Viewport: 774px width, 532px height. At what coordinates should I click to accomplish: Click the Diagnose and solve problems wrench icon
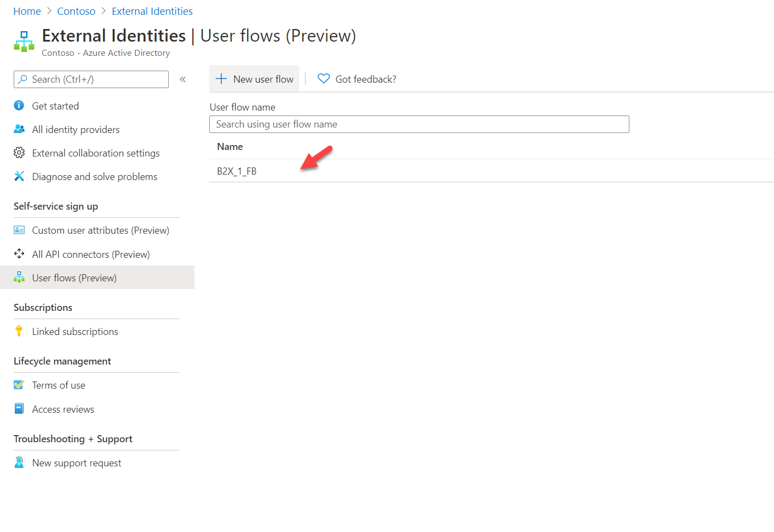(19, 176)
